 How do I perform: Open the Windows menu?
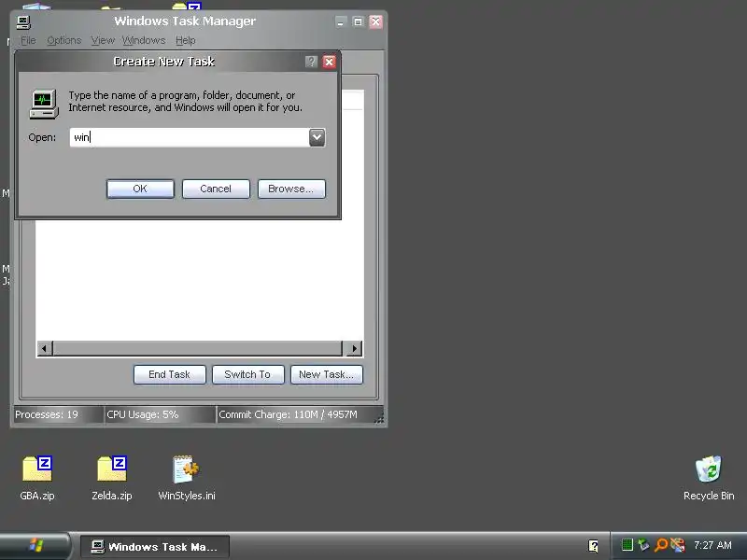[x=144, y=40]
